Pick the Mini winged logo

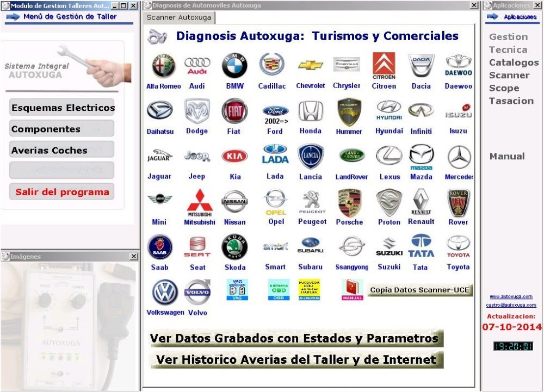point(159,199)
